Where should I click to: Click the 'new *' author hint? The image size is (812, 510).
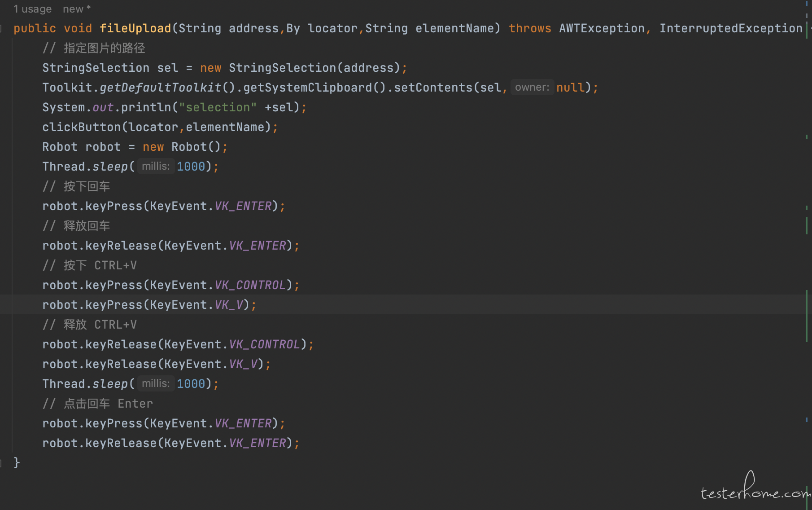[x=77, y=9]
